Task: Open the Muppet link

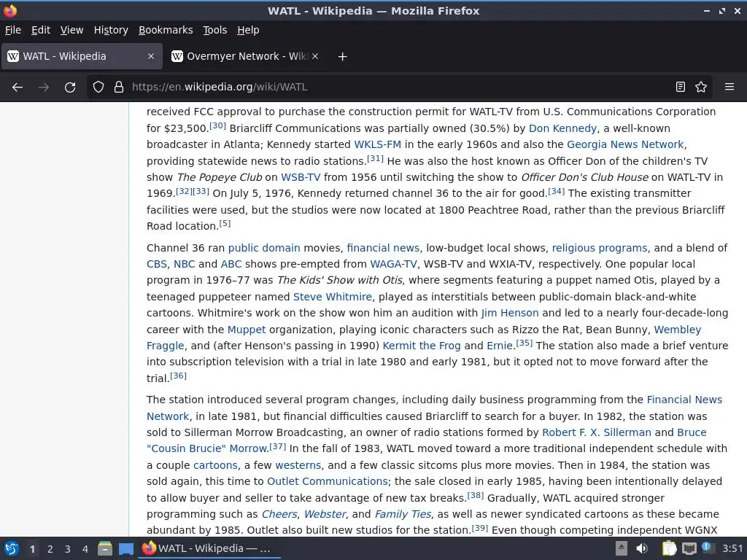Action: [x=247, y=330]
